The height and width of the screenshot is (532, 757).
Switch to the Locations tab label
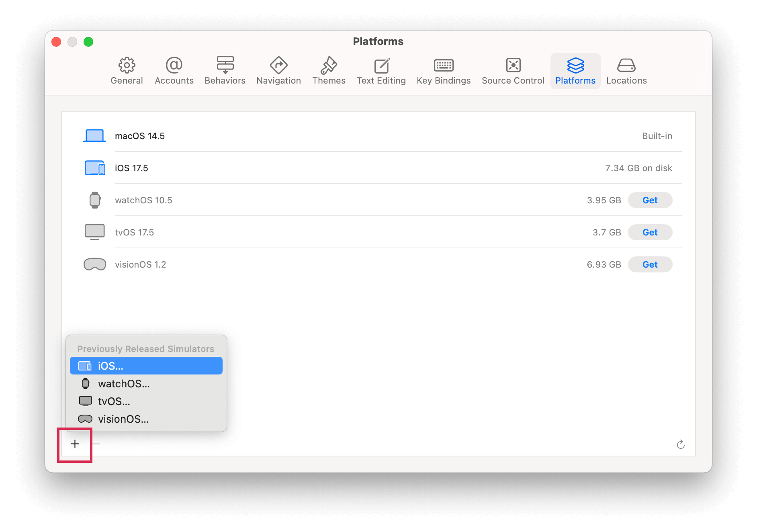pos(626,80)
